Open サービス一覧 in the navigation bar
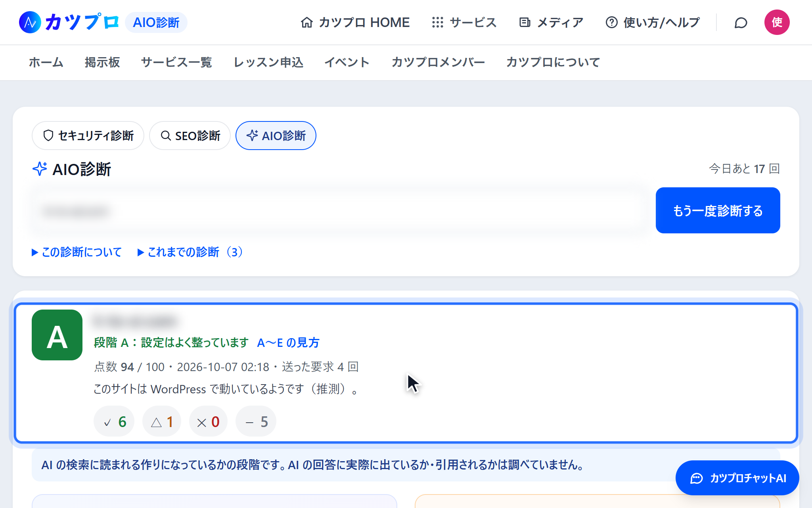812x508 pixels. click(x=176, y=62)
